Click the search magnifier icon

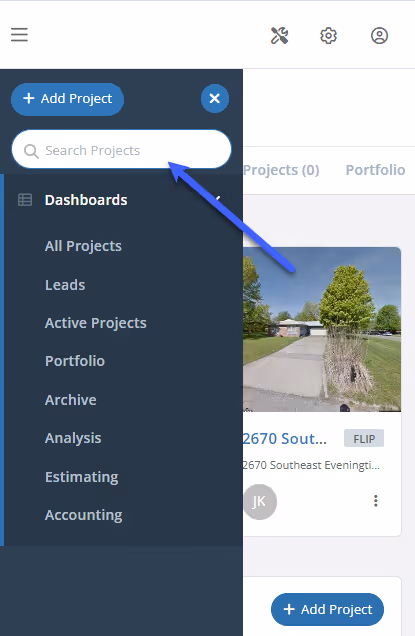coord(31,151)
